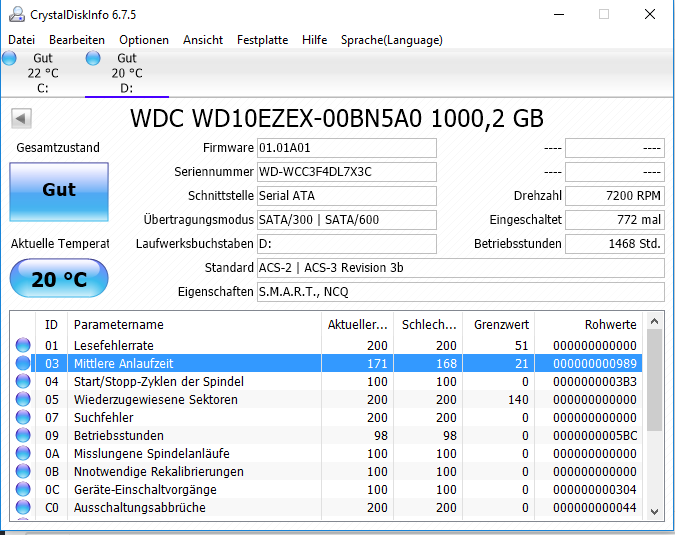Select the Mittlere Anlaufzeit row text

click(x=124, y=364)
